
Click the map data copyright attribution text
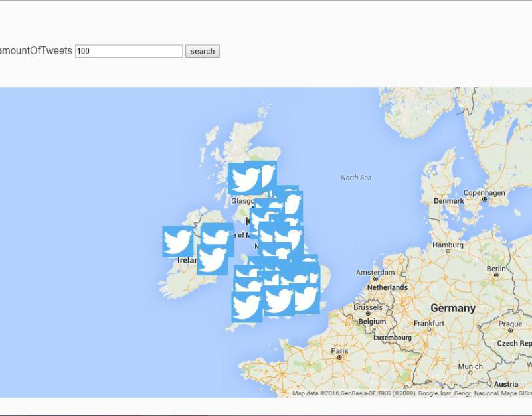[412, 393]
